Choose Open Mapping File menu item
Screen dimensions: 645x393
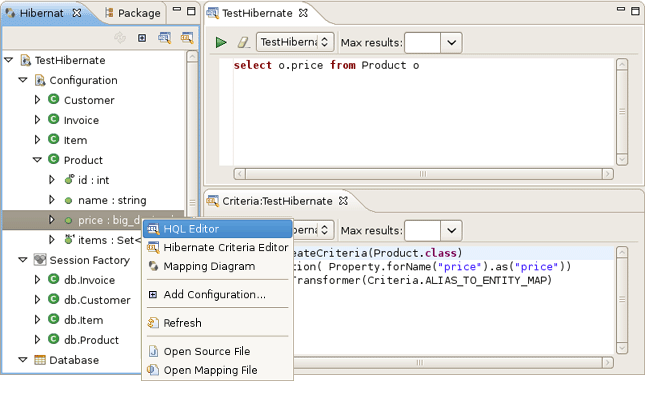click(x=218, y=370)
